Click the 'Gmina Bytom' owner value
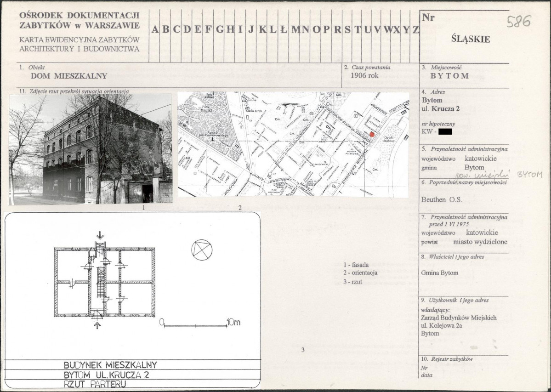 [x=440, y=273]
